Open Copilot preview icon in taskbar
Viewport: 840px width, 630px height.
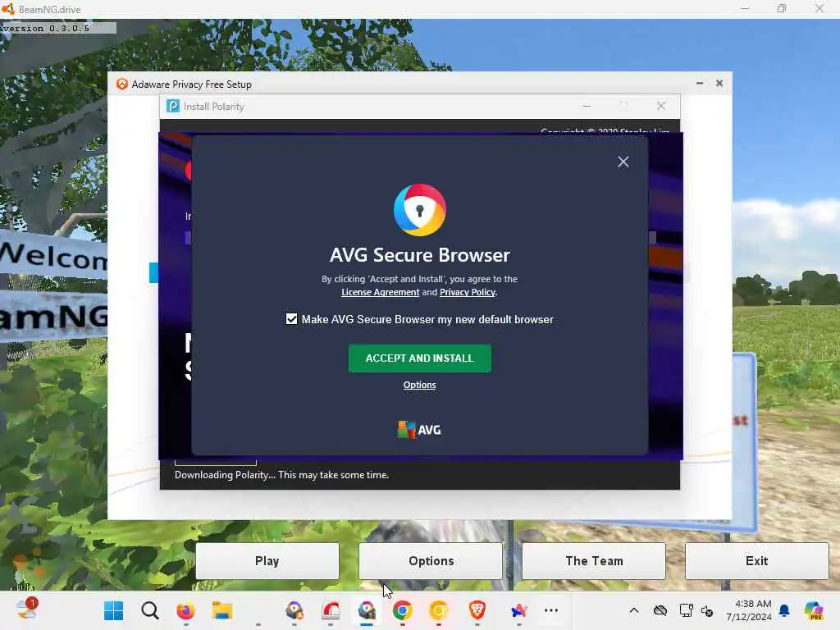point(814,610)
